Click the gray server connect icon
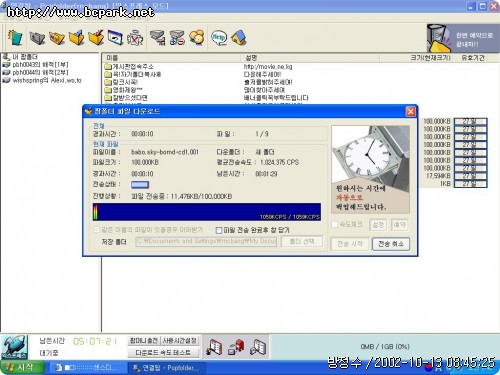The image size is (500, 375). tap(157, 38)
